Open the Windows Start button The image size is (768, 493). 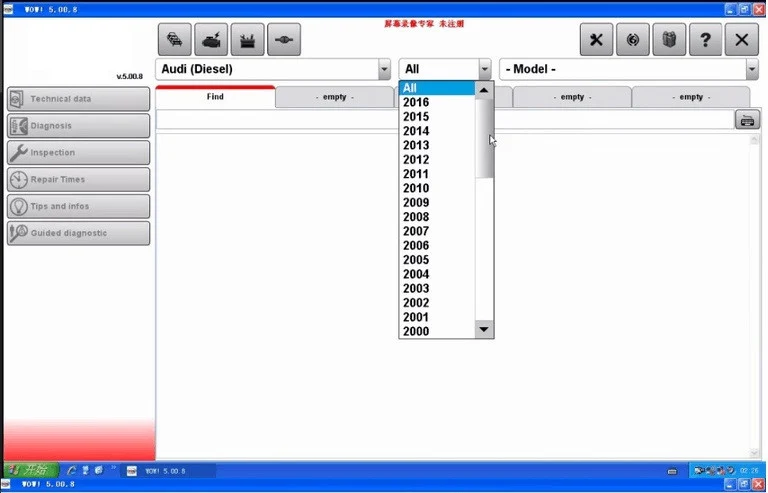pos(31,470)
